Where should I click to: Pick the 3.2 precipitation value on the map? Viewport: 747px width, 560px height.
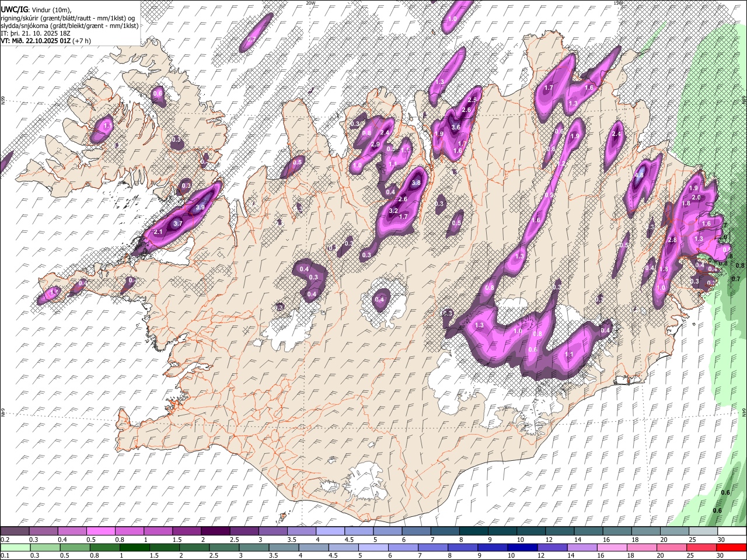393,211
